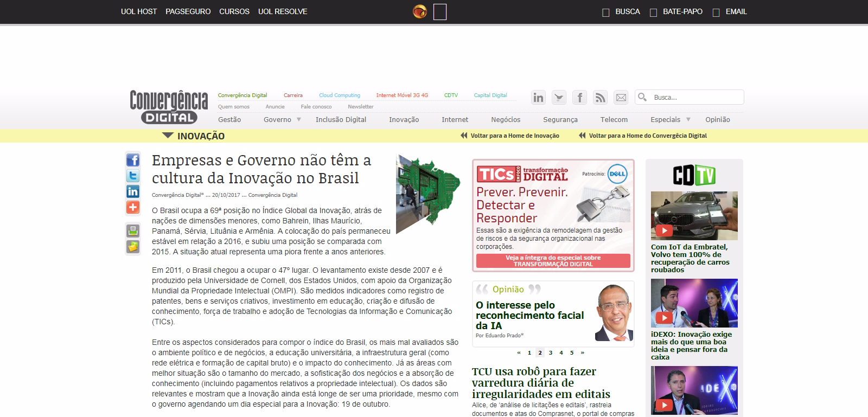Open the Prever, Prevenir, Detectar e Responder headline

point(522,205)
